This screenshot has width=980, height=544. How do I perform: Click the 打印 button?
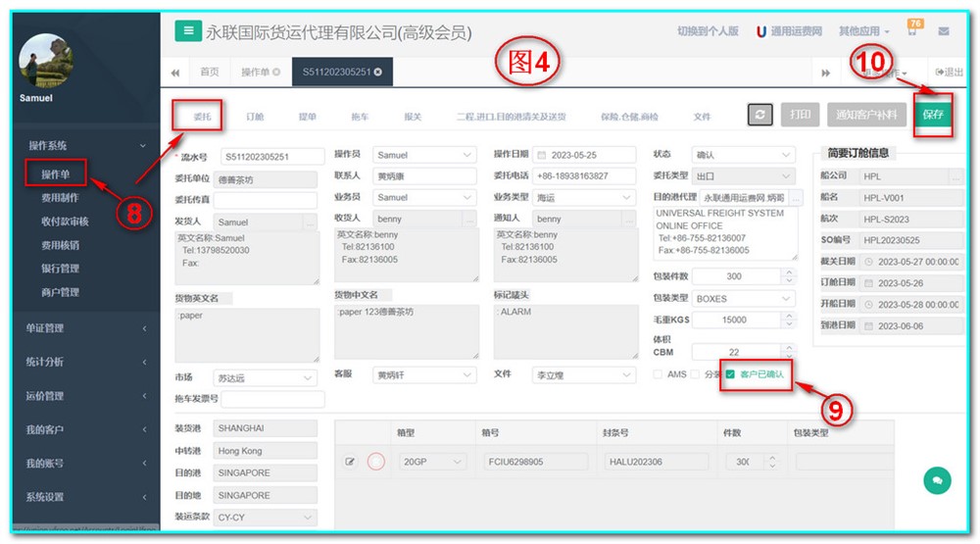click(800, 115)
